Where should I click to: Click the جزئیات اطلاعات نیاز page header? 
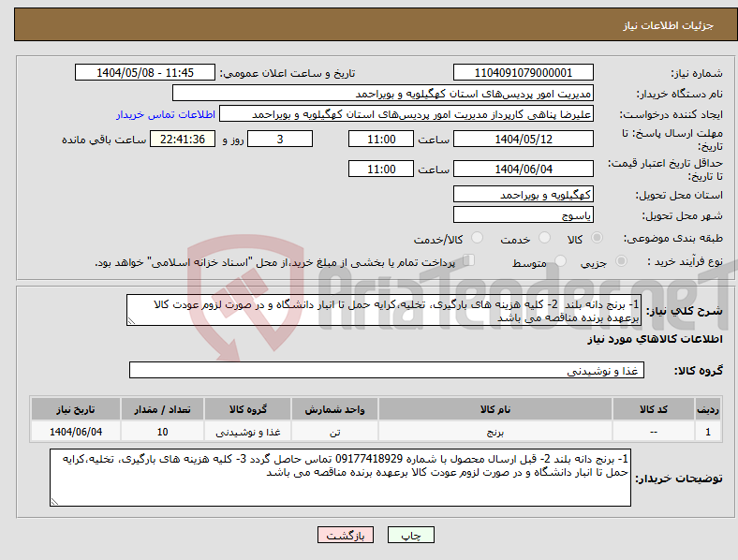click(668, 25)
